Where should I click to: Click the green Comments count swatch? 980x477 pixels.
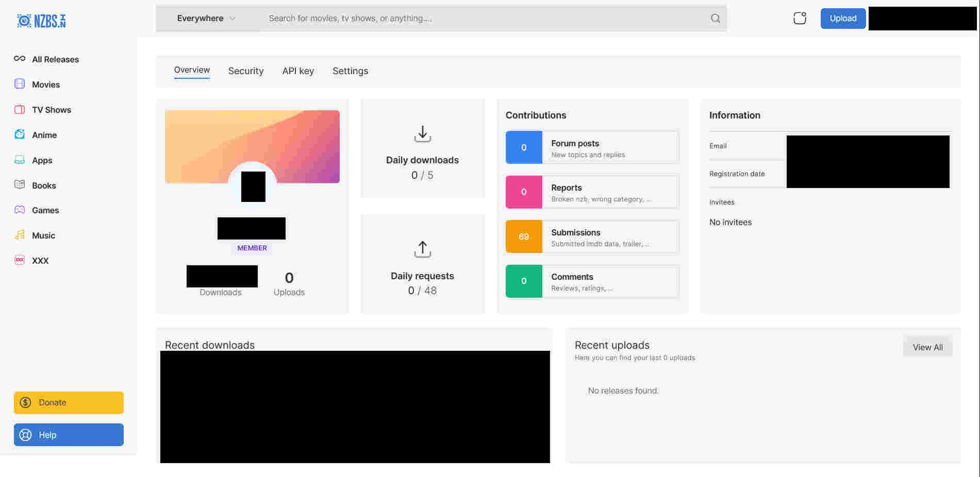pyautogui.click(x=524, y=281)
